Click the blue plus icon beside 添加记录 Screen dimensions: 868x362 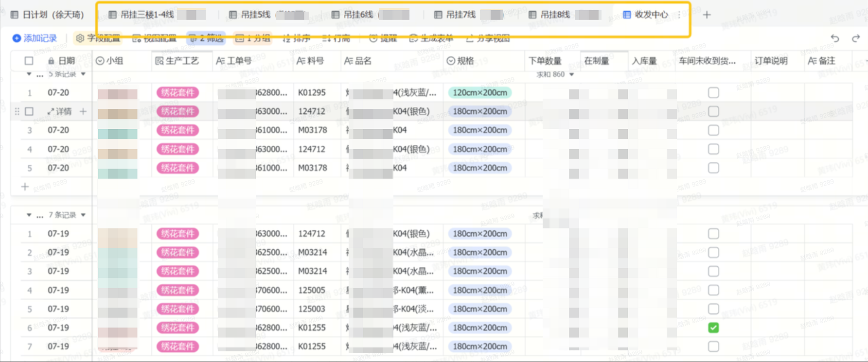coord(17,38)
